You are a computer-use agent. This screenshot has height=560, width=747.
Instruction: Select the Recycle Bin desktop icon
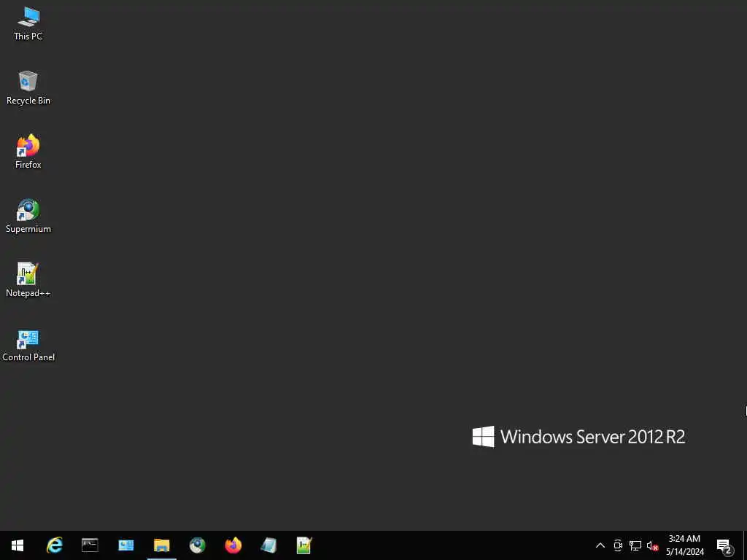click(28, 88)
